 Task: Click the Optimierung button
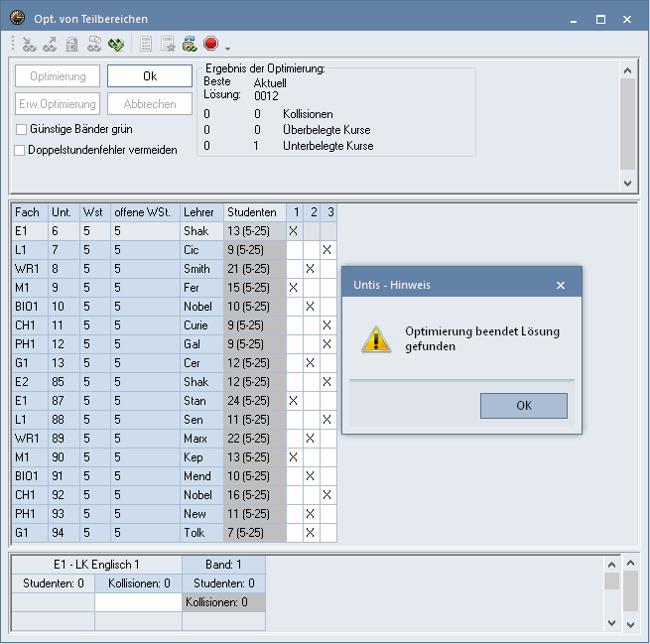(x=58, y=76)
